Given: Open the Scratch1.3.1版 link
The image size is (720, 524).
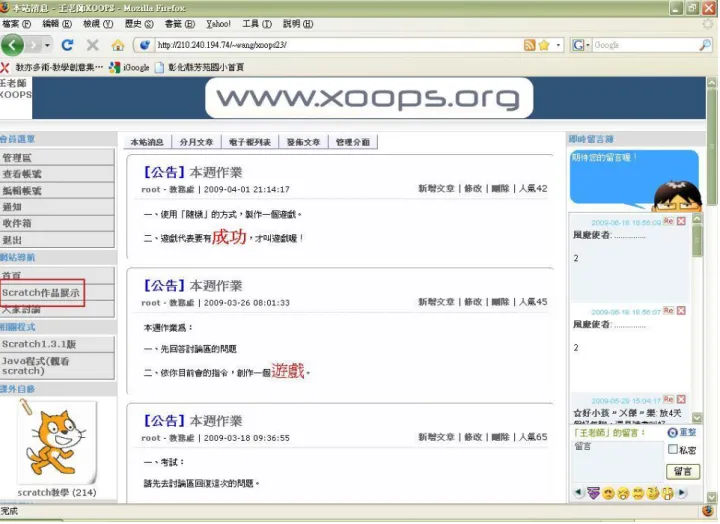Looking at the screenshot, I should click(57, 344).
